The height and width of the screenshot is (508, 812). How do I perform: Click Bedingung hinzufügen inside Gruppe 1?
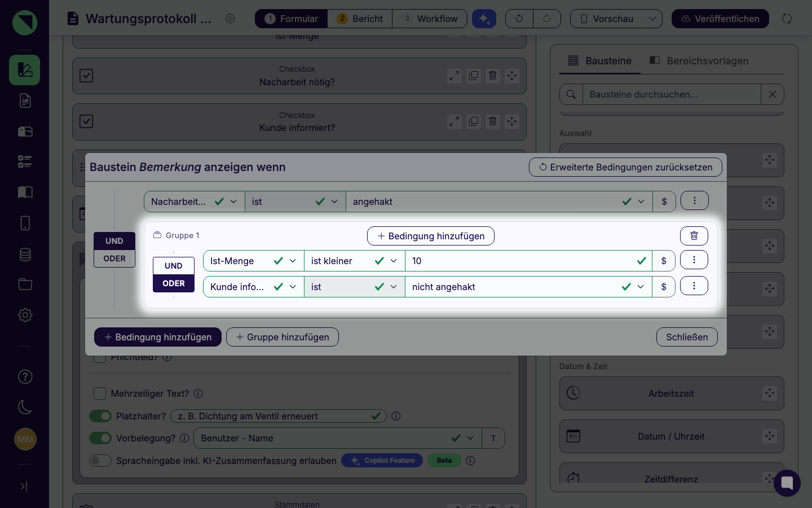tap(431, 236)
